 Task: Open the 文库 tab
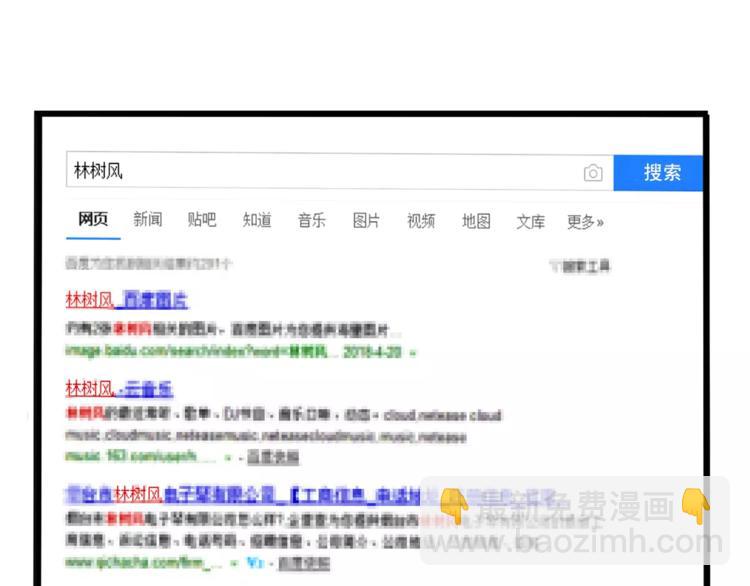tap(530, 222)
